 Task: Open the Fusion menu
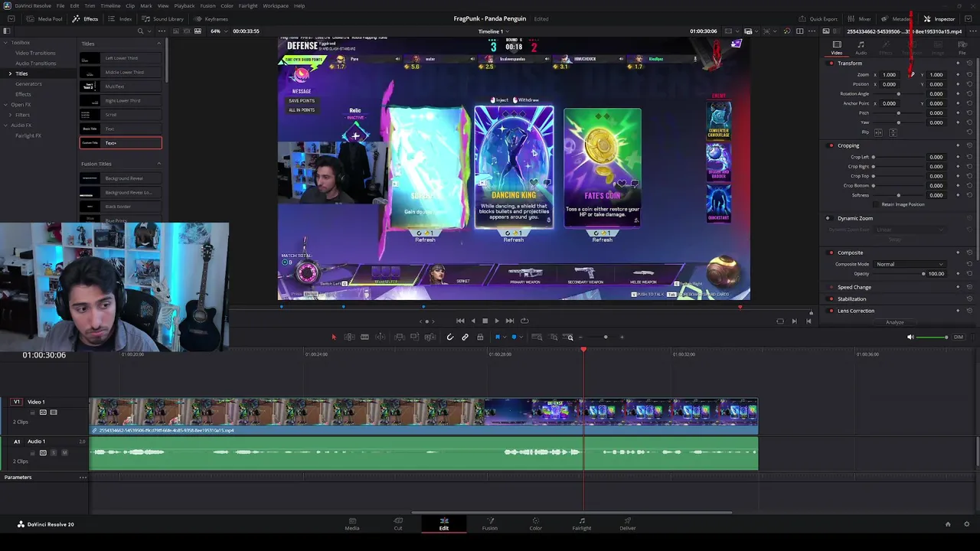point(207,5)
